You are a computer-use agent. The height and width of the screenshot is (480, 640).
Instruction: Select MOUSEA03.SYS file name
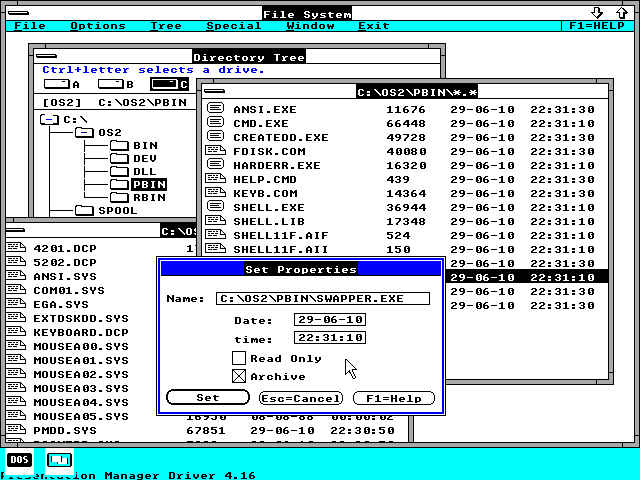81,389
